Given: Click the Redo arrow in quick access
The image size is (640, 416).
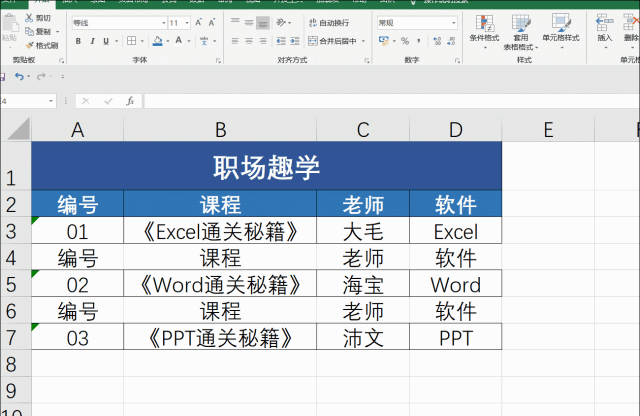Looking at the screenshot, I should coord(41,76).
